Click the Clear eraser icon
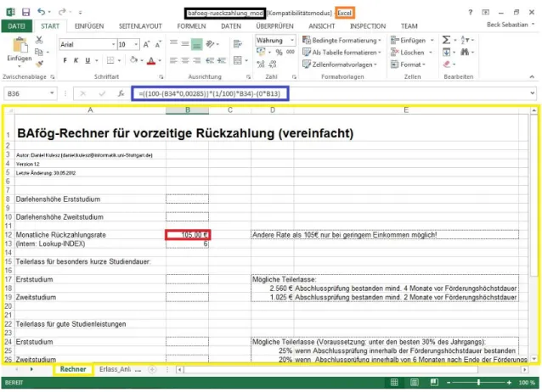This screenshot has height=392, width=542. [x=447, y=64]
